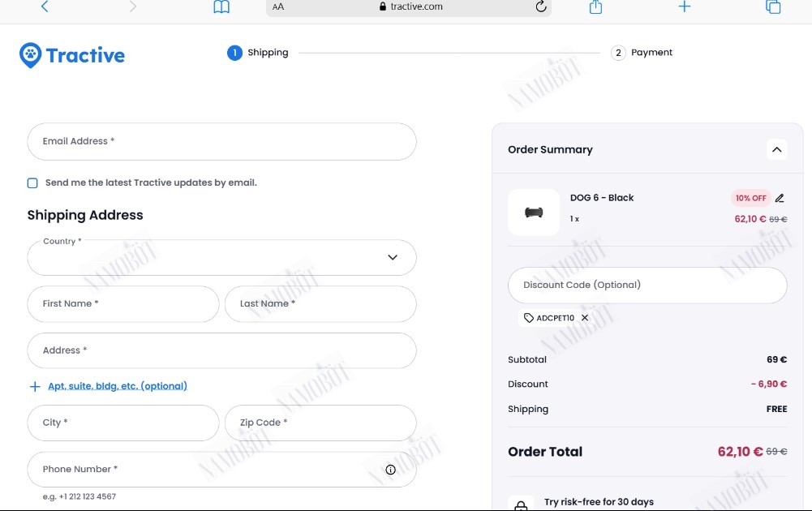Click the plus icon beside Apt, suite
Screen dimensions: 812x511
click(35, 387)
